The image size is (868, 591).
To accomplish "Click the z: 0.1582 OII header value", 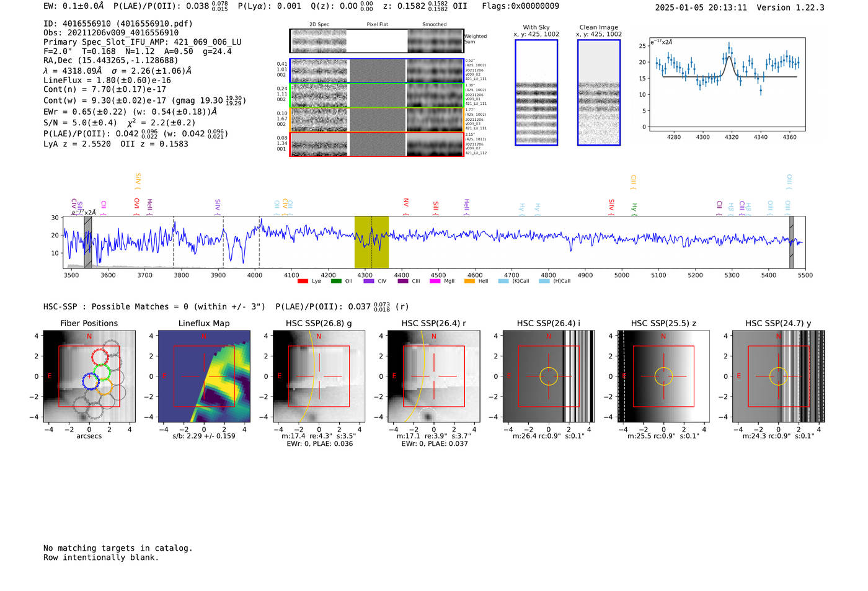I will point(425,6).
